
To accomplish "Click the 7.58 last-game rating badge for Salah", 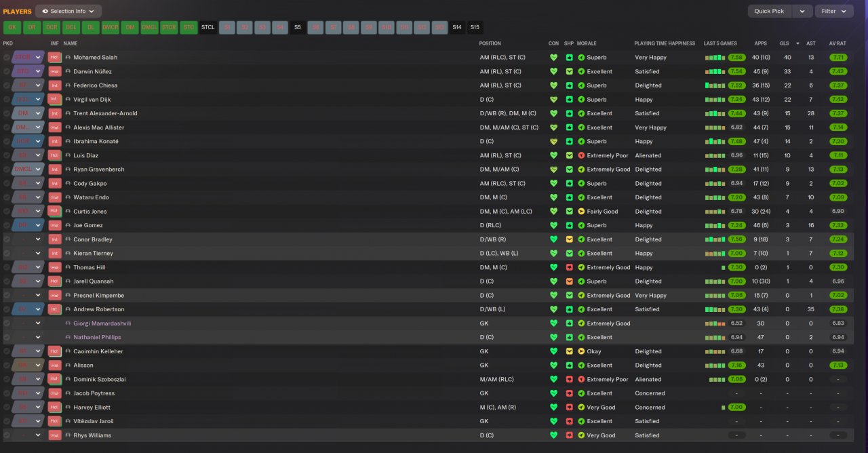I will 736,58.
